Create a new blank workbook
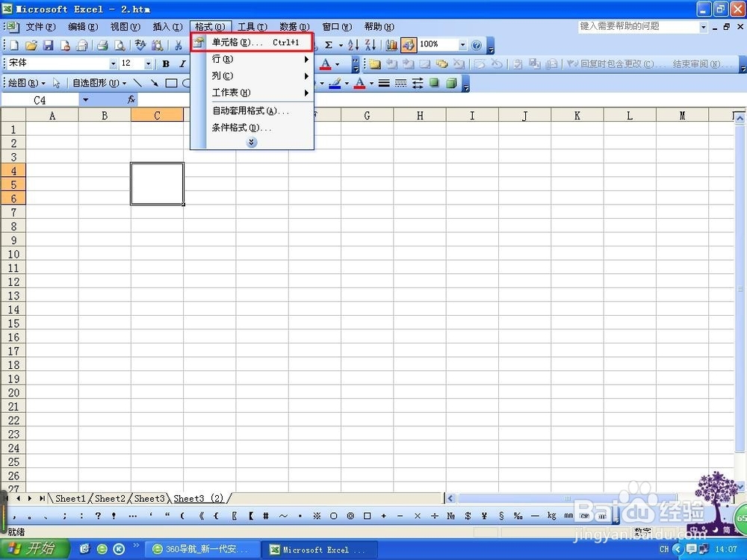Image resolution: width=747 pixels, height=560 pixels. coord(14,46)
